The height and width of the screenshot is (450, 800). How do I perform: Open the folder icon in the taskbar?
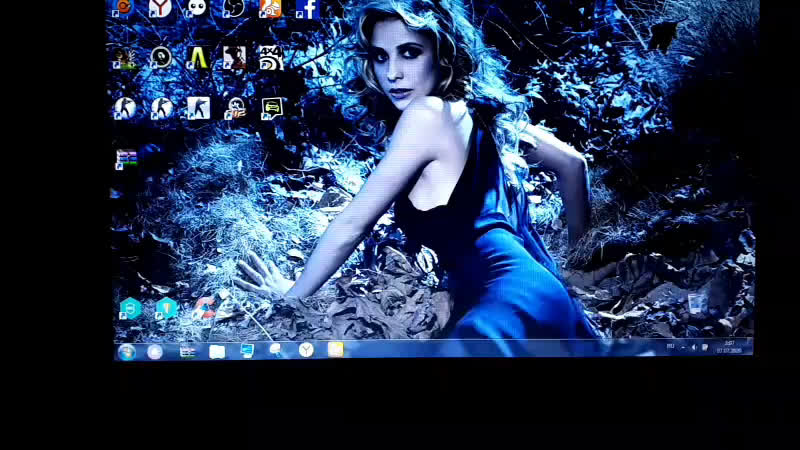coord(217,352)
